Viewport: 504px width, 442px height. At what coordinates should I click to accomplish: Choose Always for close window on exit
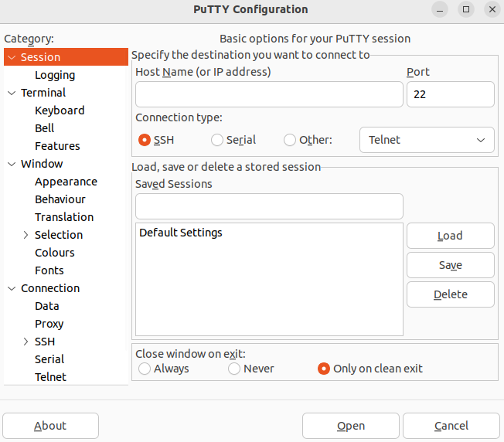145,369
